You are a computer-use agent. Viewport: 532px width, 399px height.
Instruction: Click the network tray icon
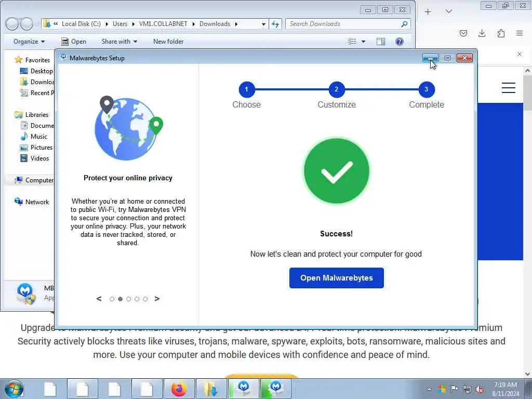[x=467, y=389]
